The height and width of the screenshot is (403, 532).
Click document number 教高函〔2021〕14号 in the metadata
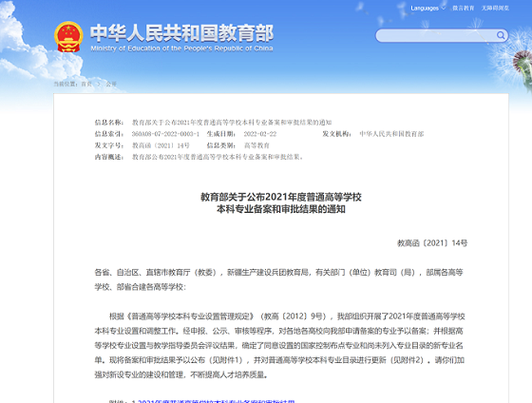tap(161, 145)
